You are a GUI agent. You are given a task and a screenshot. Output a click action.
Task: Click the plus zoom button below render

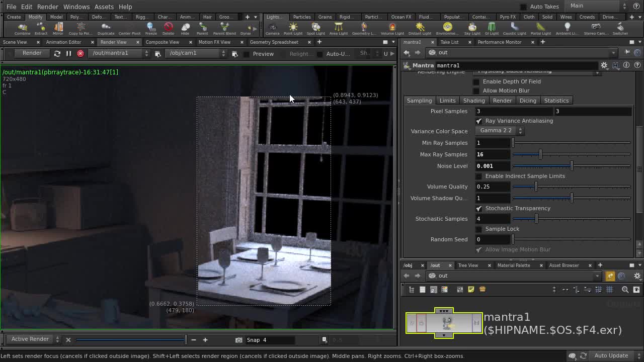point(205,340)
